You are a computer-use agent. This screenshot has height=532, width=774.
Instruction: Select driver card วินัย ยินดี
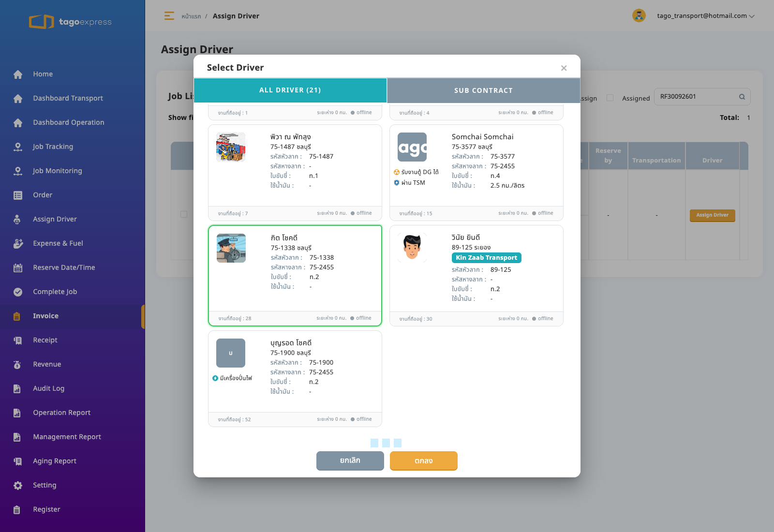[476, 276]
